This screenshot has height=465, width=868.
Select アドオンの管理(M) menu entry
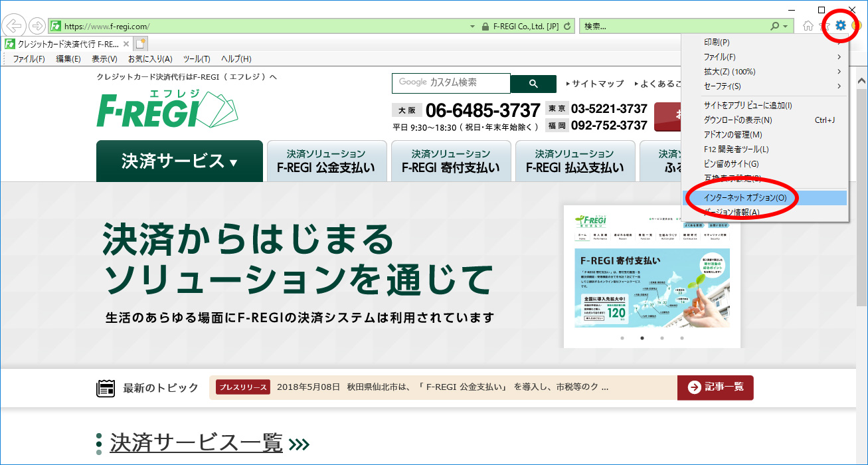(x=765, y=135)
